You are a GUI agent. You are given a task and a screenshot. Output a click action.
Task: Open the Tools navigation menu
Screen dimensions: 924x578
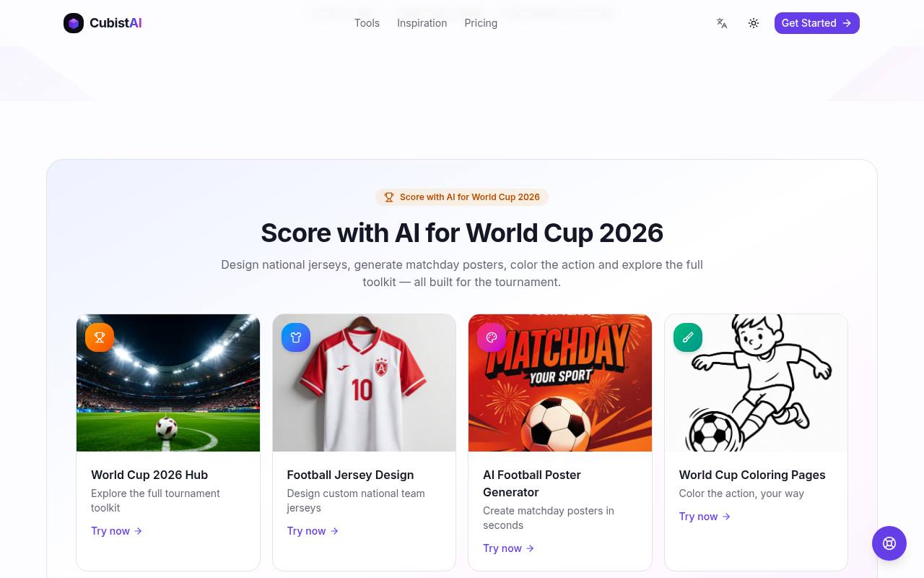click(x=367, y=23)
